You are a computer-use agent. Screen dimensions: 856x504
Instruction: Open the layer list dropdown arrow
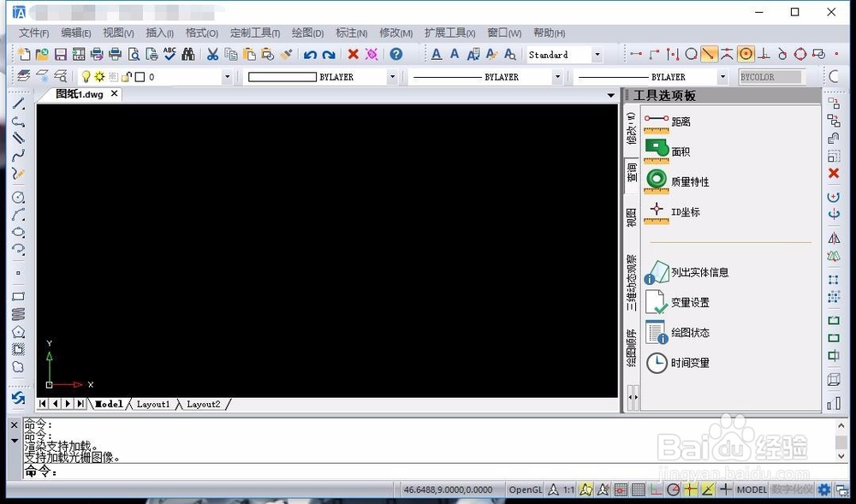tap(227, 77)
